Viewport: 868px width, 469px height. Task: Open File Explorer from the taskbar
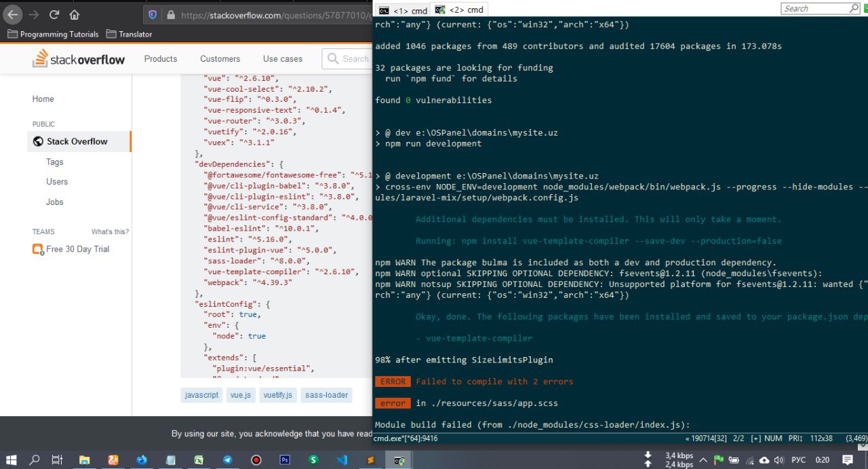84,459
